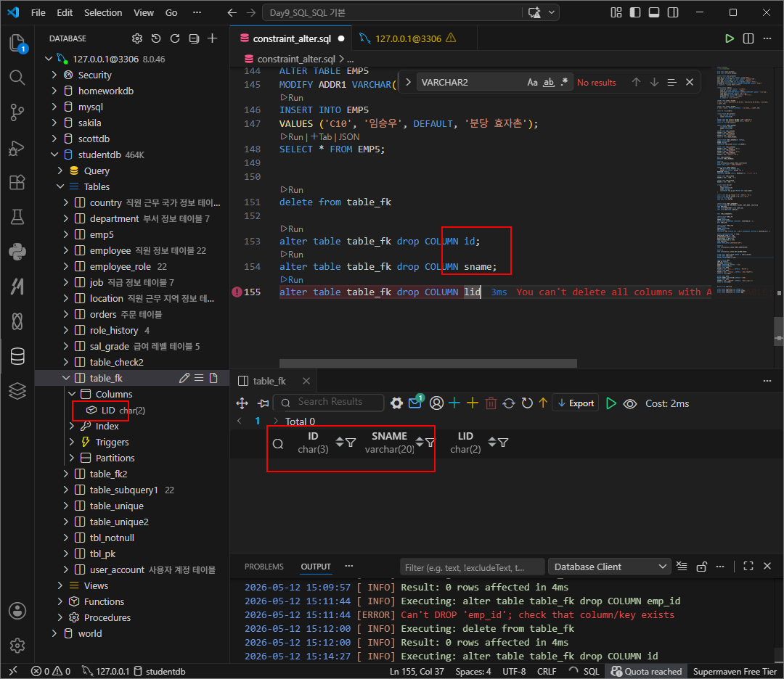The image size is (784, 679).
Task: Open the Testing flask view
Action: coord(17,218)
